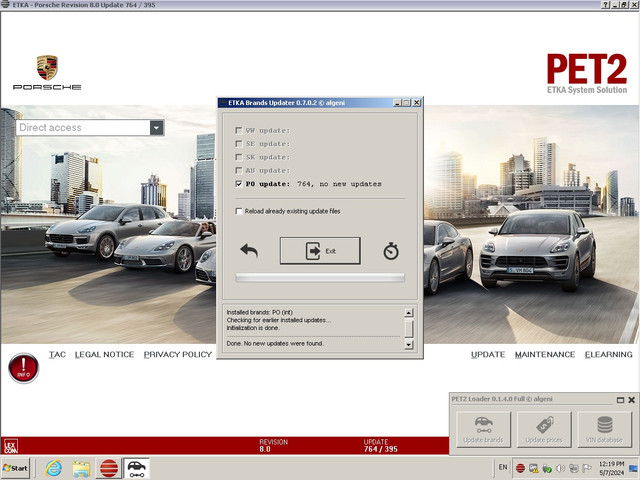This screenshot has width=640, height=480.
Task: Click the updater progress bar
Action: coord(320,278)
